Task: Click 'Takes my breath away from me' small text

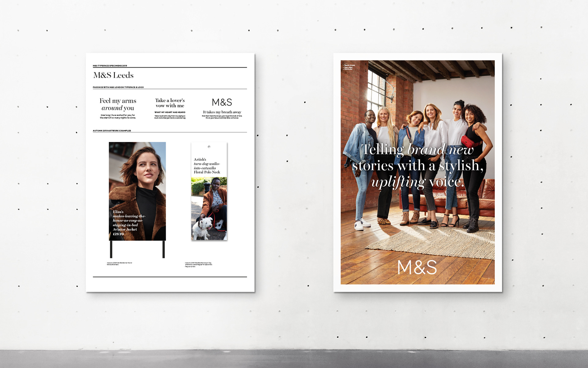Action: (170, 117)
